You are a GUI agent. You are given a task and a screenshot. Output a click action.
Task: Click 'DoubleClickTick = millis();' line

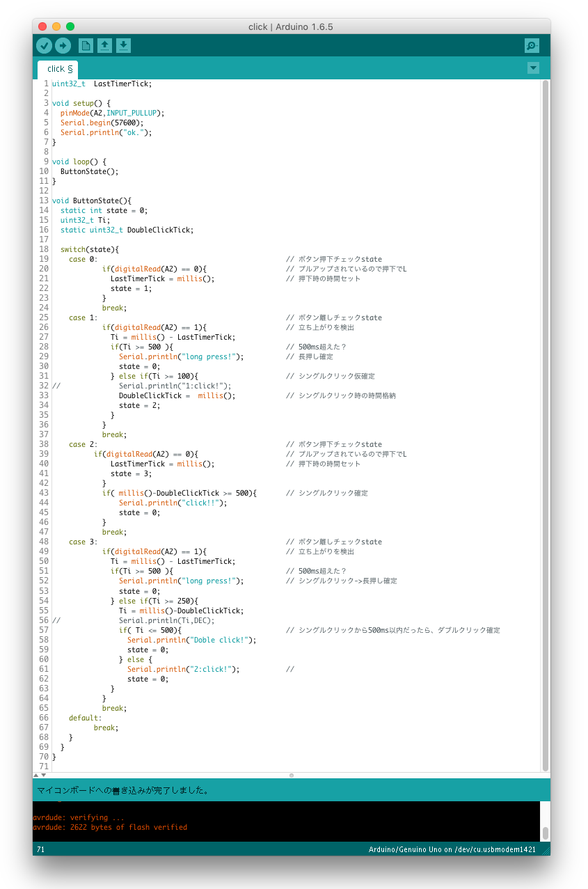point(177,395)
